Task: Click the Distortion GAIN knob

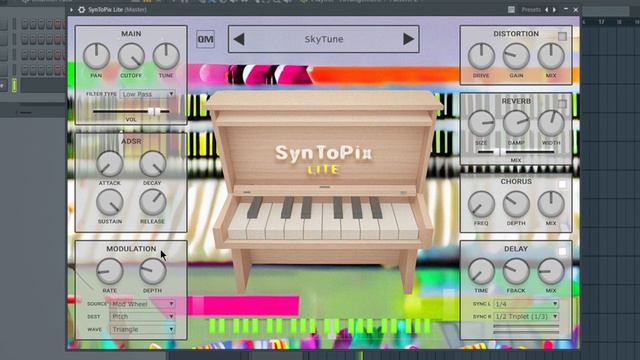Action: click(x=516, y=56)
